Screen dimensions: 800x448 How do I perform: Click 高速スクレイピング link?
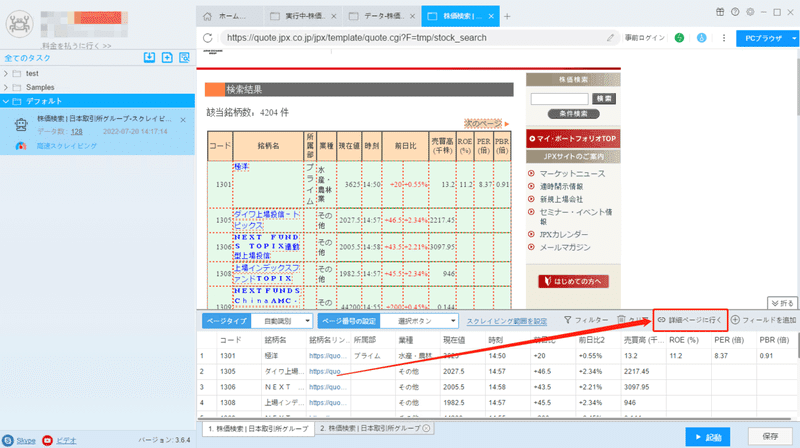pos(66,146)
